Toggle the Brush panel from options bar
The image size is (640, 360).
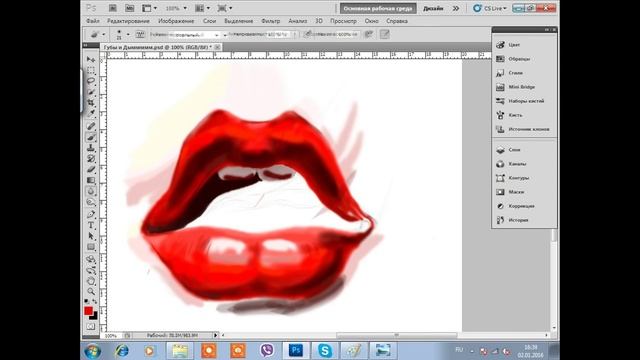[x=140, y=34]
